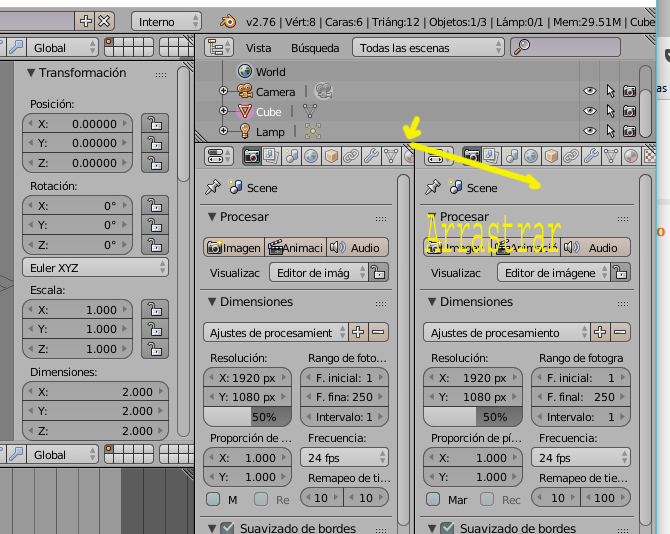Select Render Layers tab in left properties editor

(x=271, y=156)
